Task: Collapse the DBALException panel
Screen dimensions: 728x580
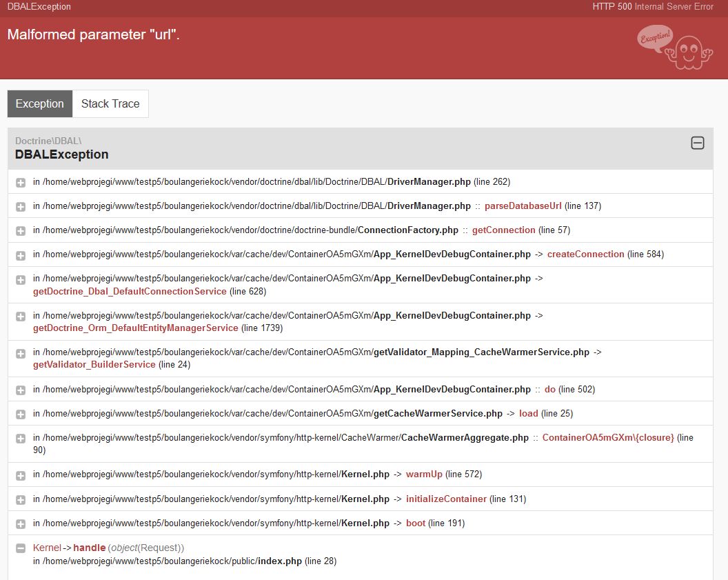Action: 697,142
